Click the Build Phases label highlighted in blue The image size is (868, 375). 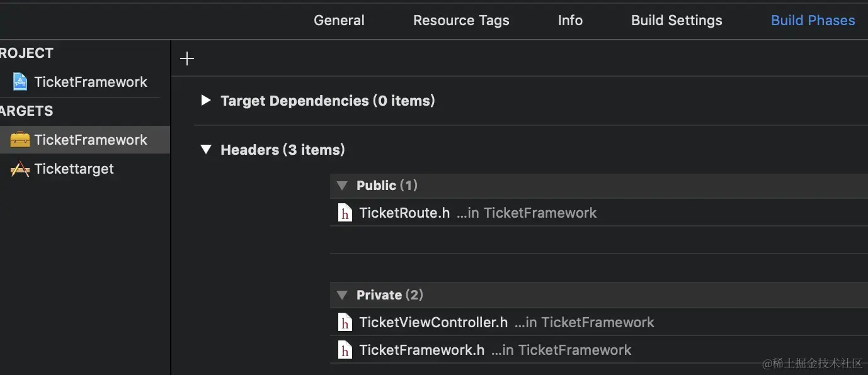click(x=813, y=20)
